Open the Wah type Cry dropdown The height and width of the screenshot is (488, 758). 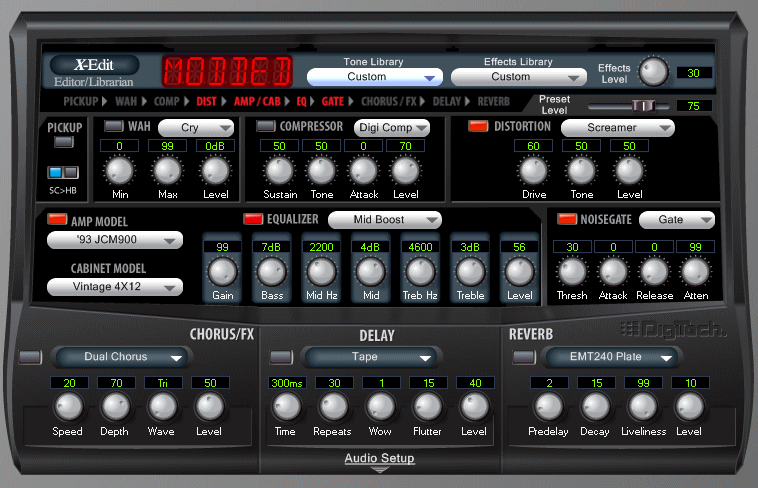(x=196, y=128)
